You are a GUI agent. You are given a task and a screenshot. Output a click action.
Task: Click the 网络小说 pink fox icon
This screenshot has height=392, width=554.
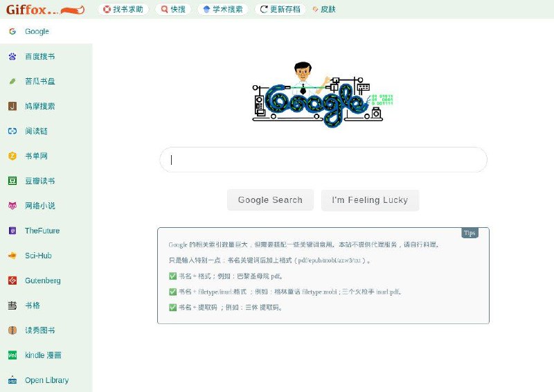click(x=12, y=206)
